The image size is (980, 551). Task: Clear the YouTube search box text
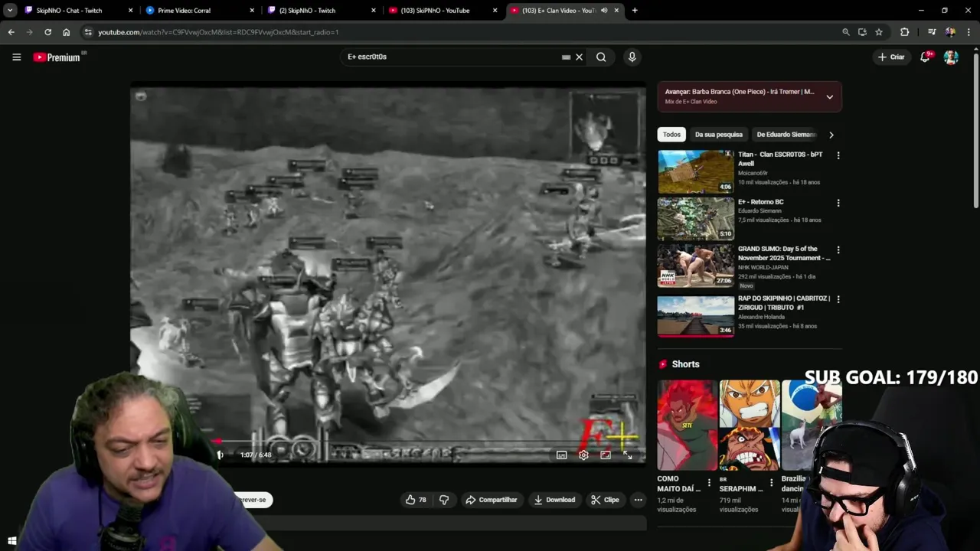pyautogui.click(x=579, y=57)
